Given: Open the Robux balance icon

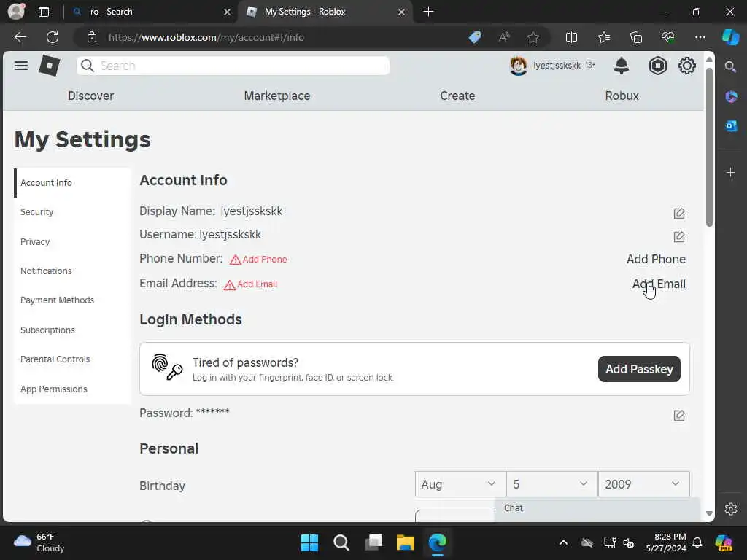Looking at the screenshot, I should (x=657, y=66).
